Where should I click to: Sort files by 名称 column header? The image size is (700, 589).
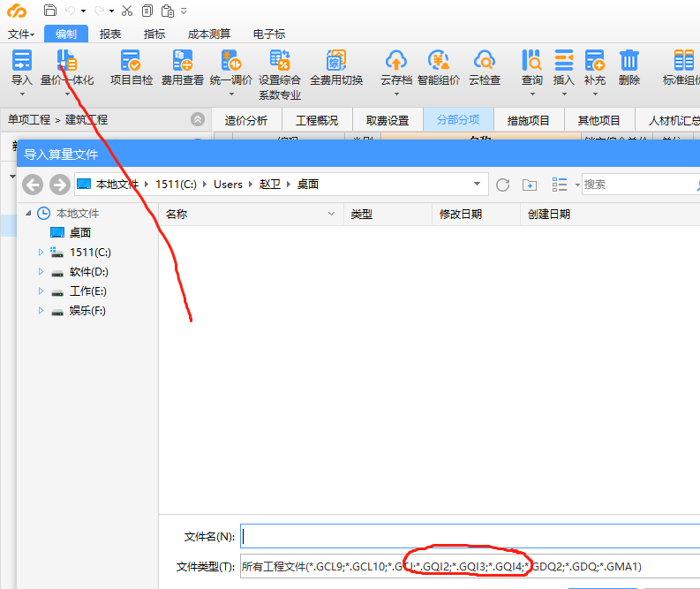251,214
